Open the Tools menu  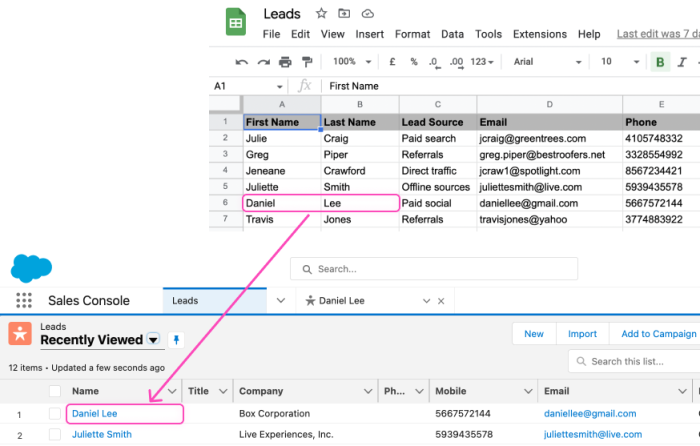click(488, 34)
